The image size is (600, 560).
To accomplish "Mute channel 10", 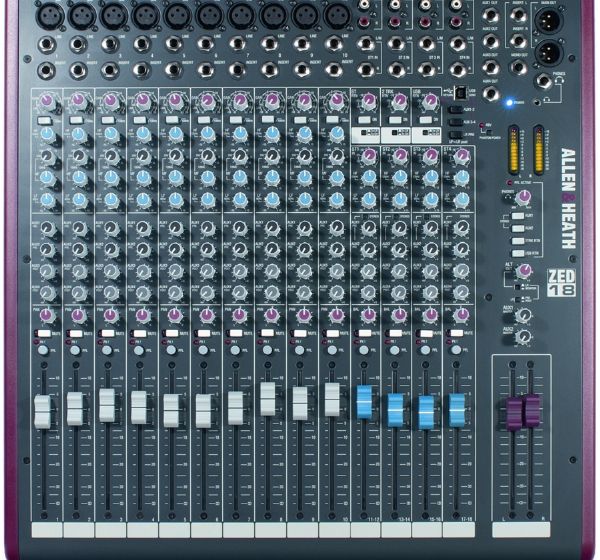I will [x=332, y=333].
